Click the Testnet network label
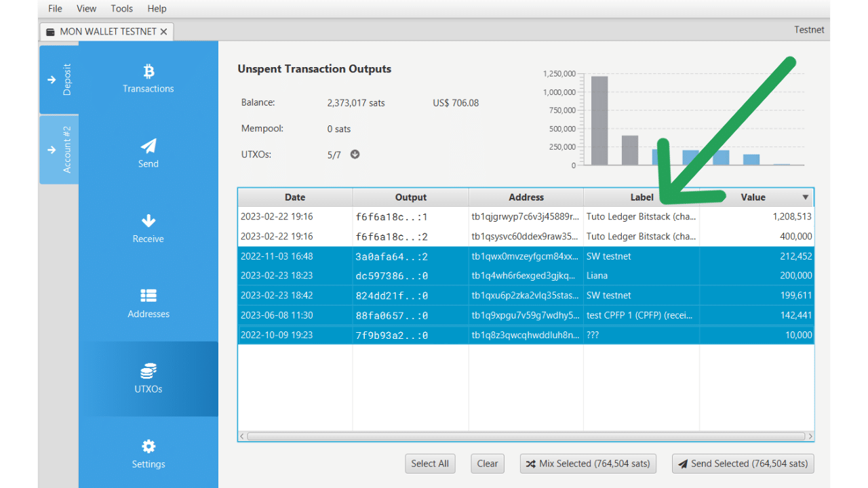This screenshot has height=488, width=868. 810,30
